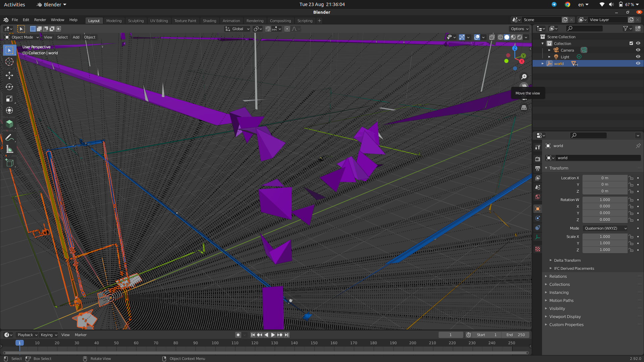Toggle visibility of the Light object

[x=638, y=57]
